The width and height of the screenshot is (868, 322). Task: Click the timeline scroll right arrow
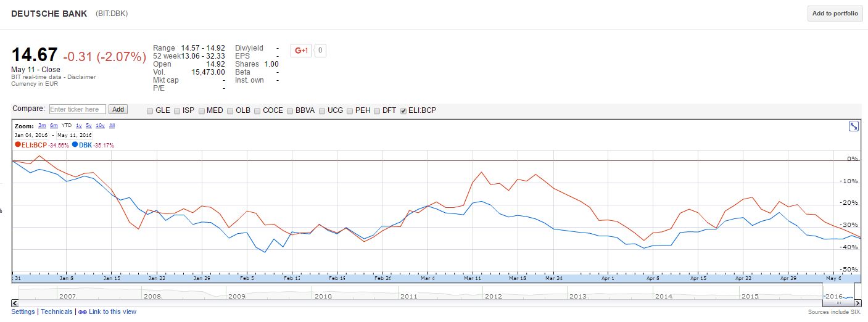859,303
